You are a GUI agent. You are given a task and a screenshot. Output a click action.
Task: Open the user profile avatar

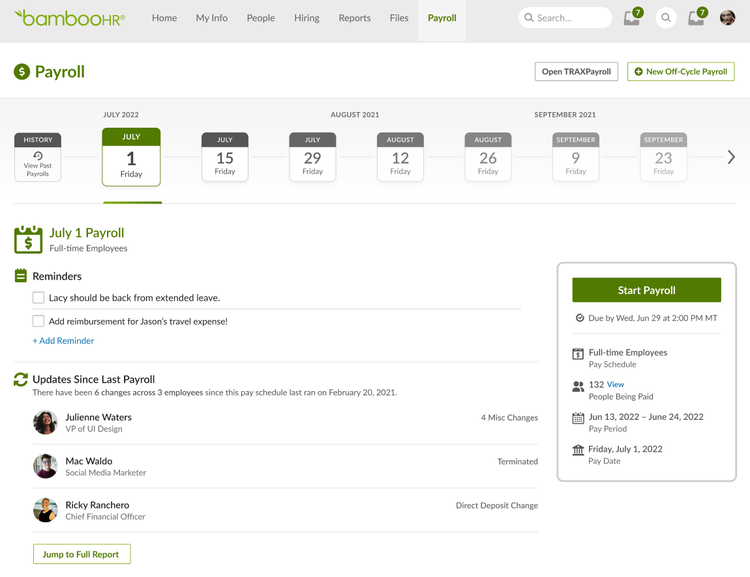[x=728, y=18]
